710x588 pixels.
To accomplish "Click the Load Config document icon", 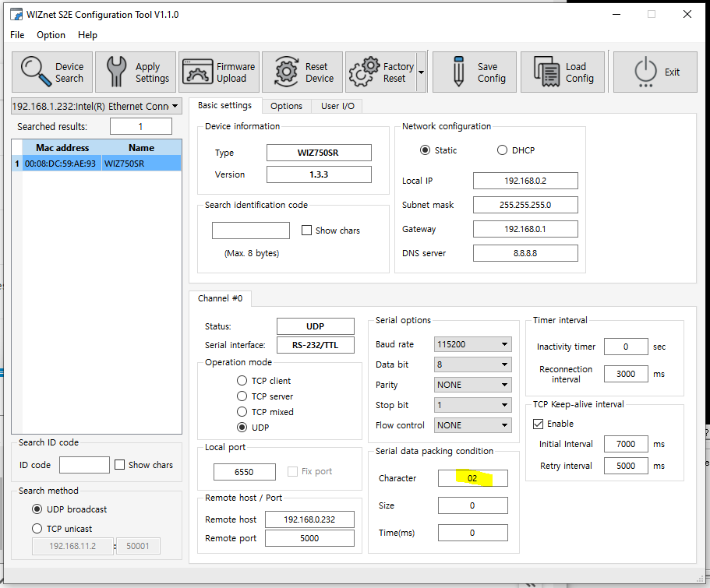I will [x=546, y=72].
